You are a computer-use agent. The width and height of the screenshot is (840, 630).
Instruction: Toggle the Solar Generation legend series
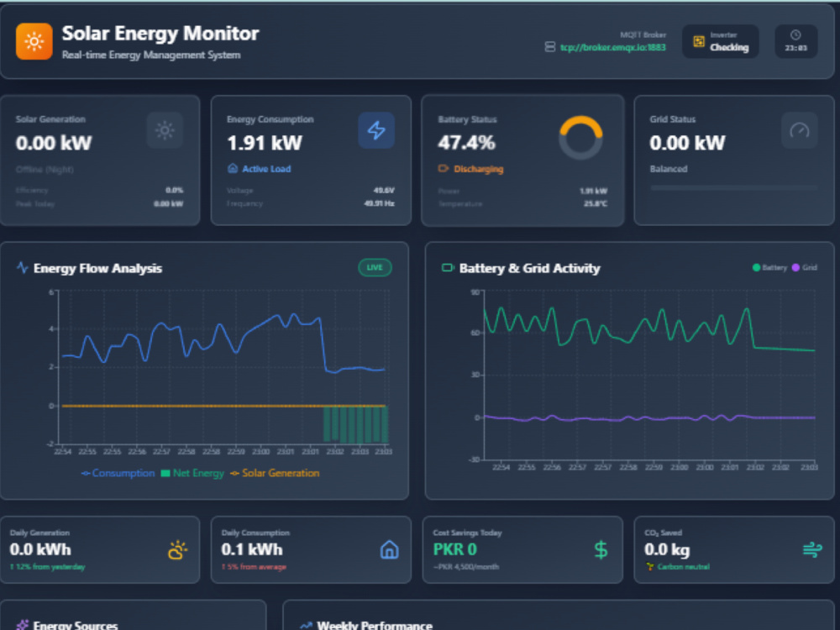275,473
